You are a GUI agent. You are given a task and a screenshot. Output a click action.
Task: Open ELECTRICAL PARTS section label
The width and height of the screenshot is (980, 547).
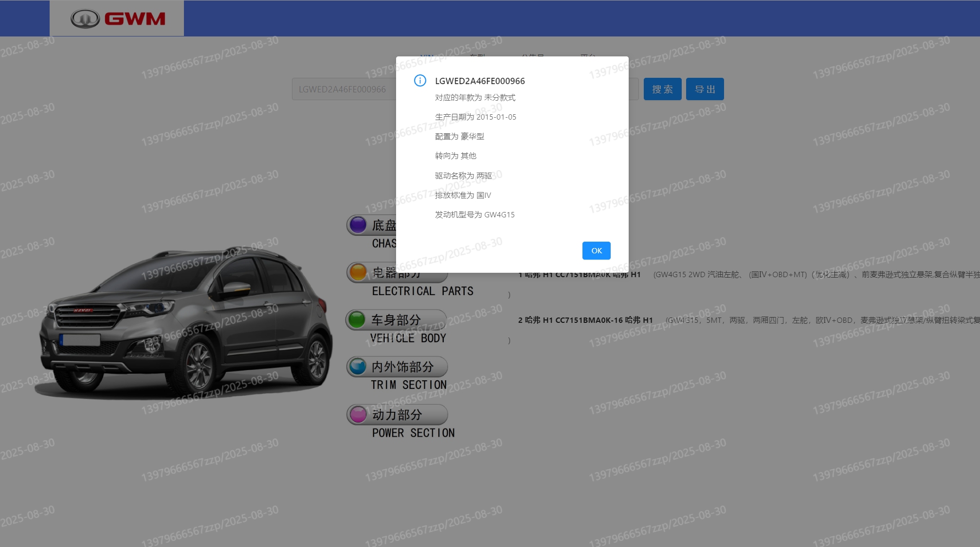[x=422, y=291]
